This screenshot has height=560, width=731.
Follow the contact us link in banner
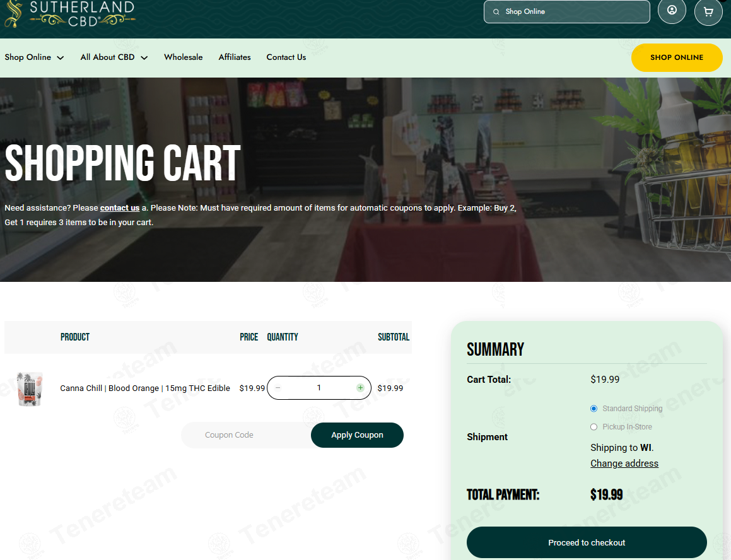(120, 208)
